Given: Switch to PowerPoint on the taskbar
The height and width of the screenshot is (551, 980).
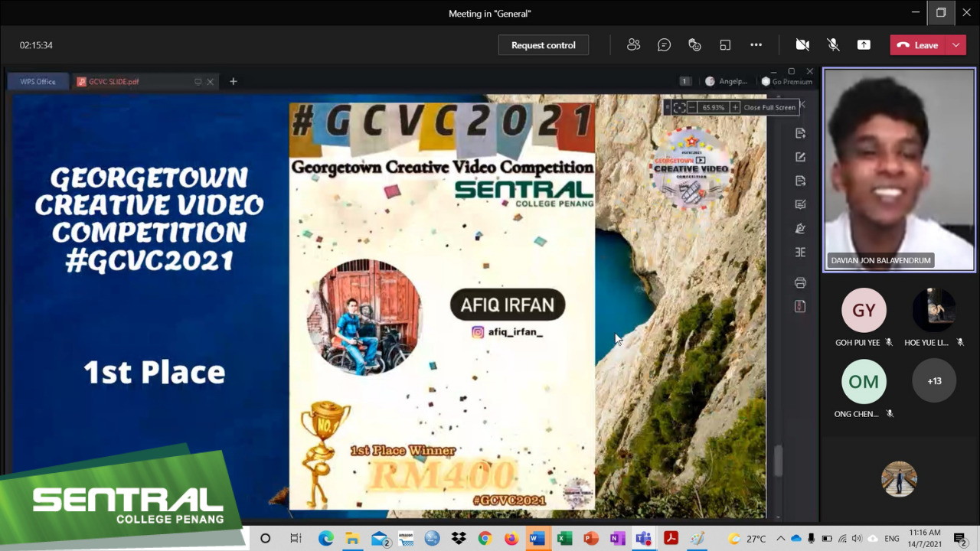Looking at the screenshot, I should (591, 539).
